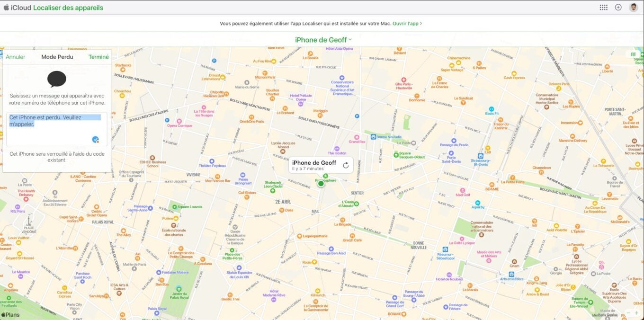This screenshot has width=644, height=320.
Task: Select the Palais Brongniart marker
Action: click(x=242, y=175)
